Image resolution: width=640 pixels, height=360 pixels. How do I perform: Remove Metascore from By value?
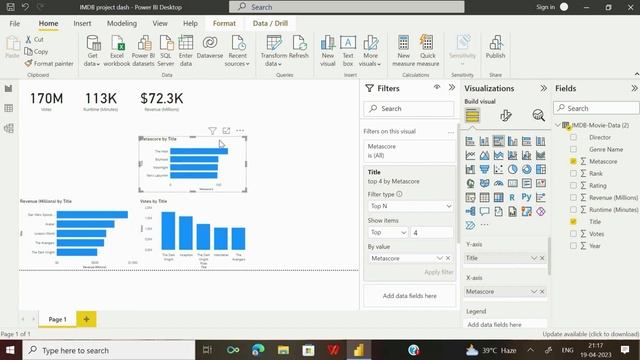click(448, 258)
